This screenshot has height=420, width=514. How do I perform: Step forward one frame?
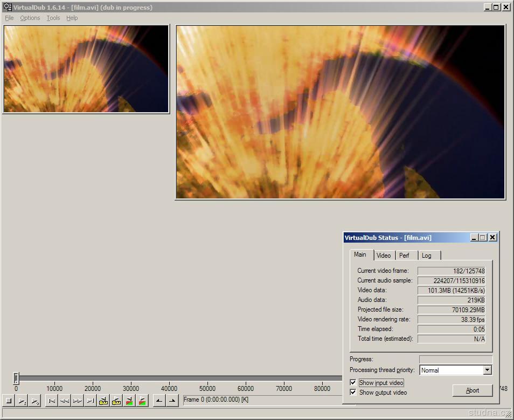click(78, 401)
